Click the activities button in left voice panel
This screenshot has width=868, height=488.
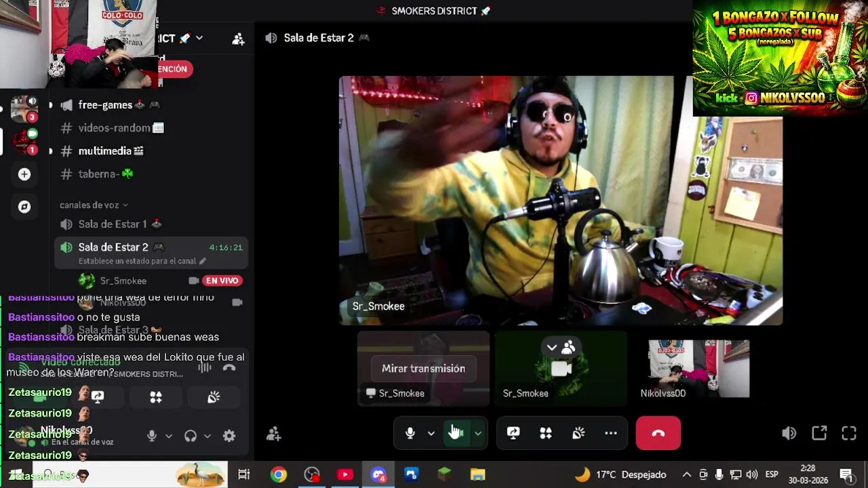coord(156,397)
